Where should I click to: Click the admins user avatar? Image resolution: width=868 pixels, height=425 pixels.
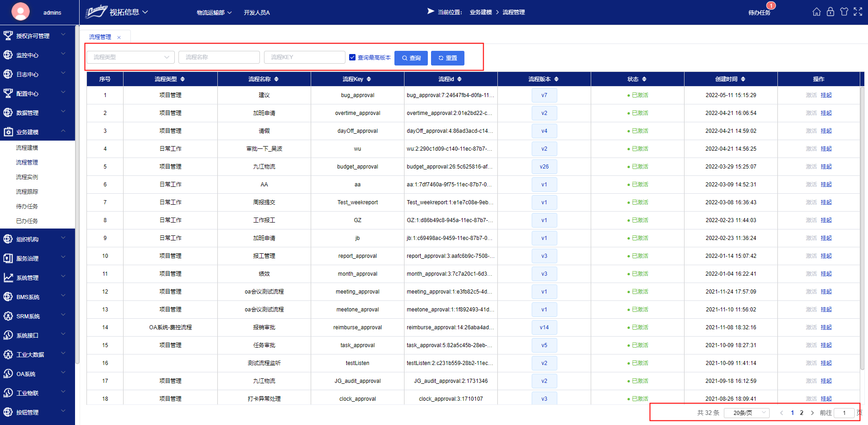(21, 12)
